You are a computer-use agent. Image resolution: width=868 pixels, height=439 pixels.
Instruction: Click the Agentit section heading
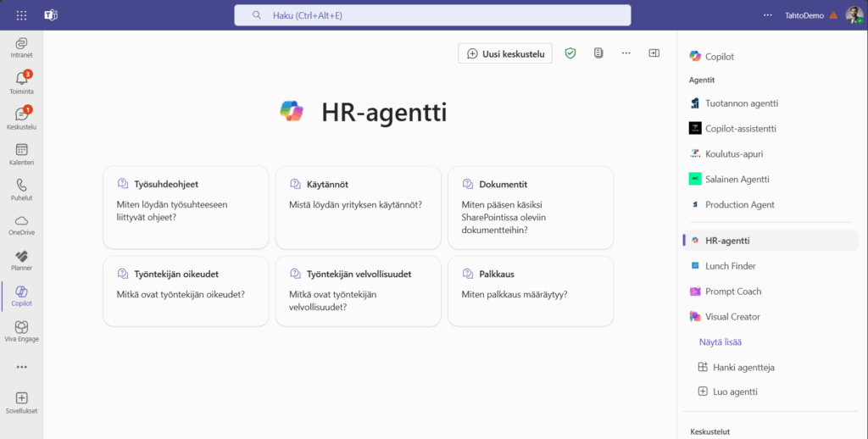701,81
